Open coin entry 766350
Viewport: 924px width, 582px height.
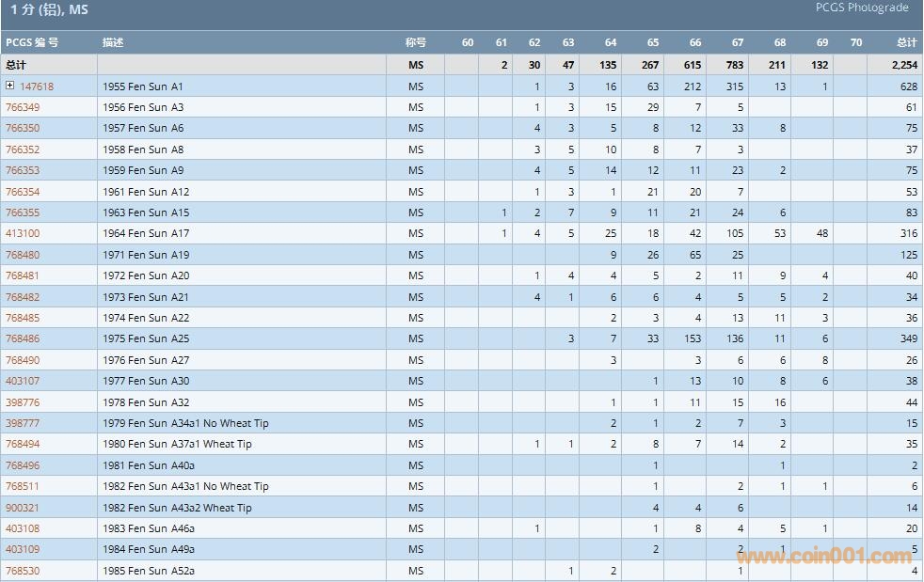click(x=23, y=128)
